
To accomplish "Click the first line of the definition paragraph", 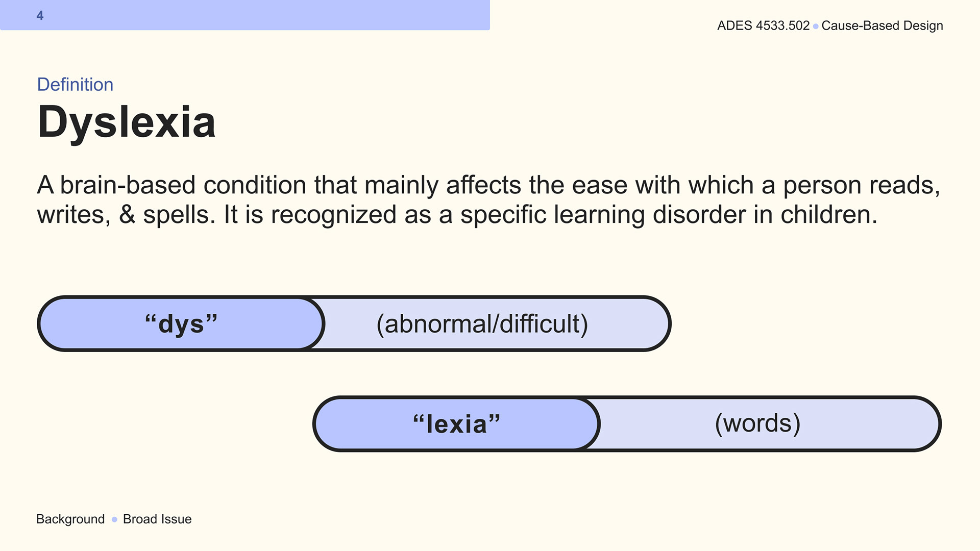I will tap(488, 185).
